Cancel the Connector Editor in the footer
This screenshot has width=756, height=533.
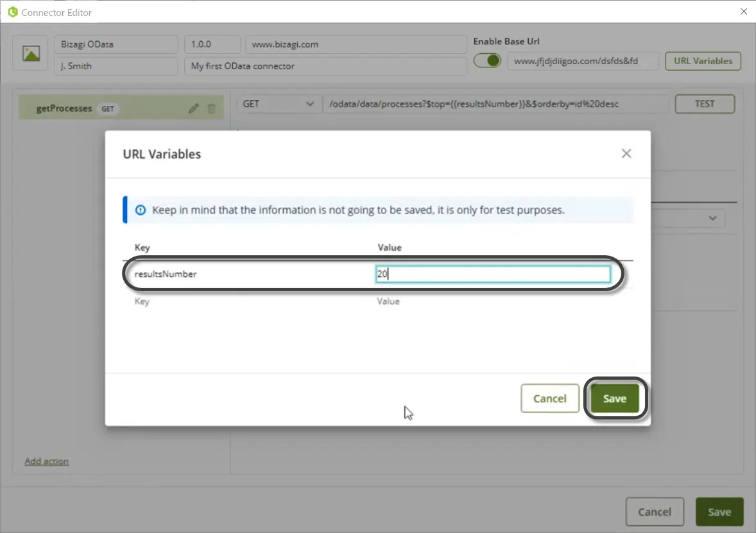point(654,512)
